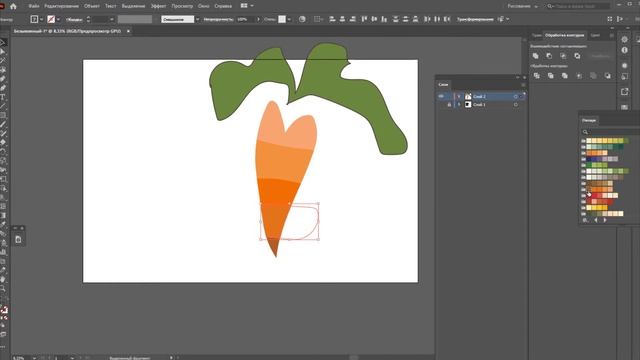The width and height of the screenshot is (640, 360).
Task: Apply Minus Front shape mode
Action: 549,56
